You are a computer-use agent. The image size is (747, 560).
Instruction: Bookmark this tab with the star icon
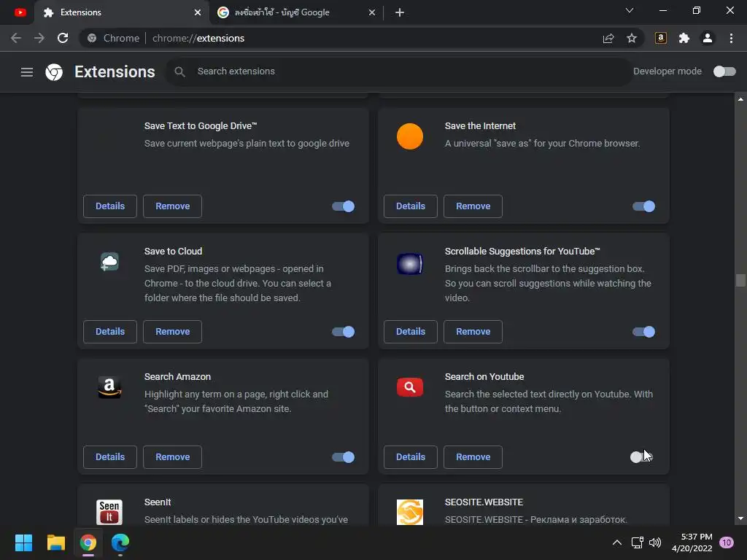tap(632, 38)
